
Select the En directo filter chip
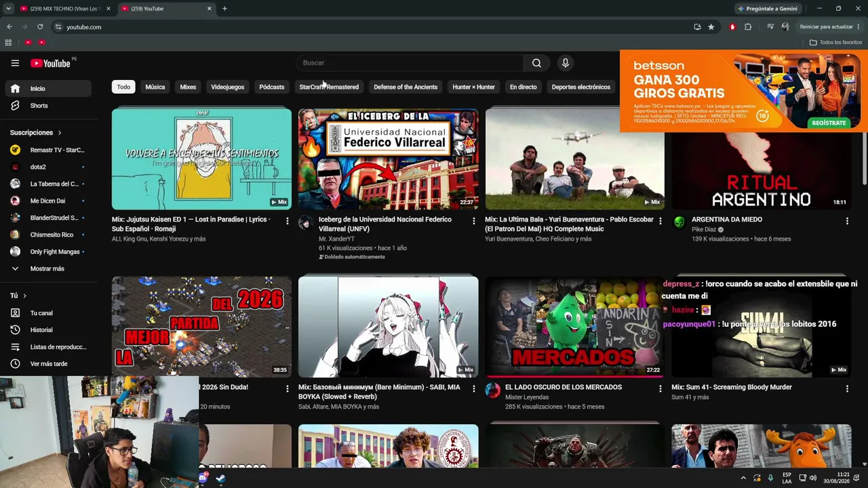[523, 87]
